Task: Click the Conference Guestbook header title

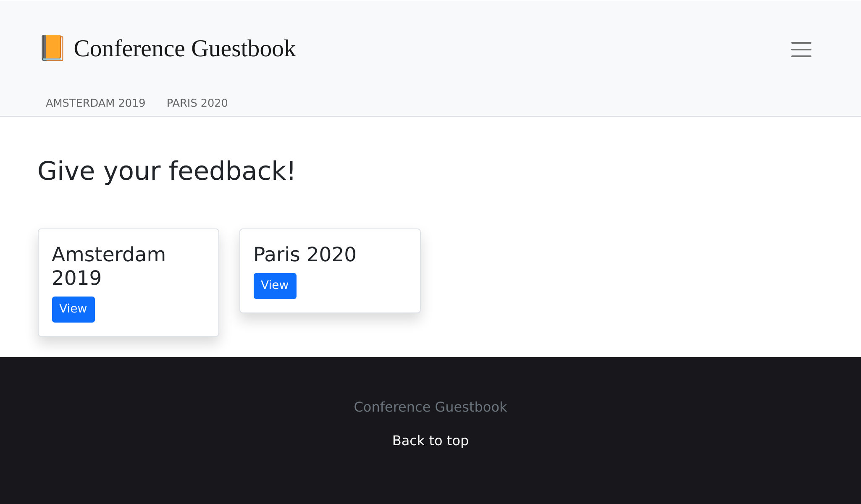Action: [185, 48]
